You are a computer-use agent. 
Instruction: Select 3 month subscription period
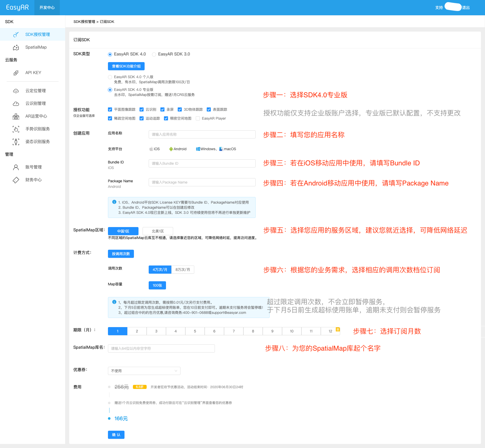[x=156, y=331]
